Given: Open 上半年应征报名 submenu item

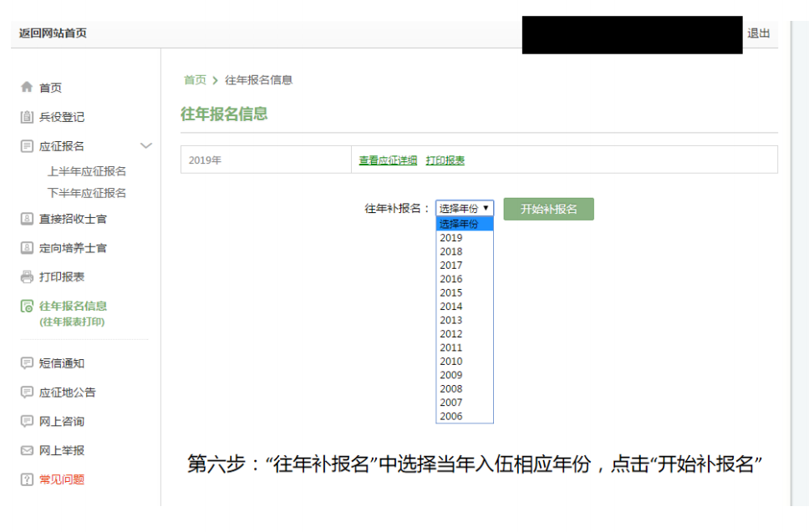Looking at the screenshot, I should [87, 171].
